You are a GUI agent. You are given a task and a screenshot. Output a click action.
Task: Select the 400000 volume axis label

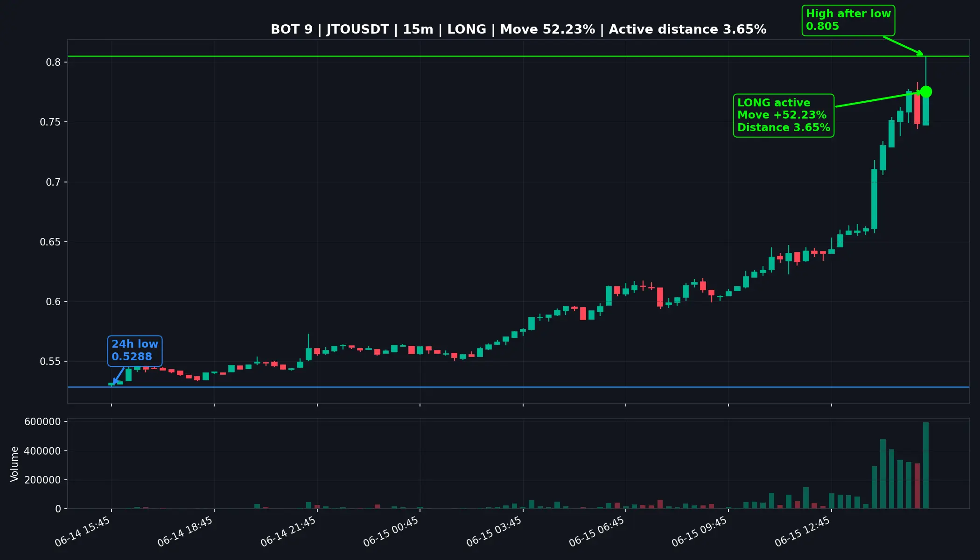[x=42, y=451]
